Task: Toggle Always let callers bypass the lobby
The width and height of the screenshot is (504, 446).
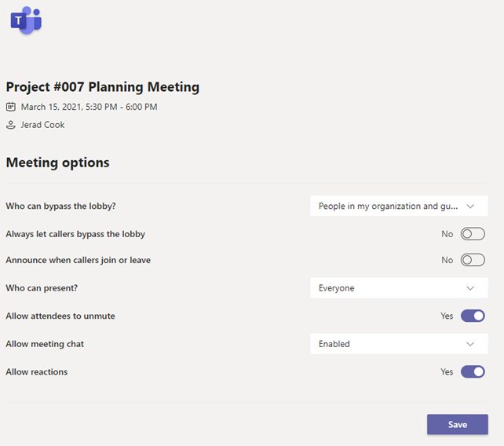Action: click(x=473, y=234)
